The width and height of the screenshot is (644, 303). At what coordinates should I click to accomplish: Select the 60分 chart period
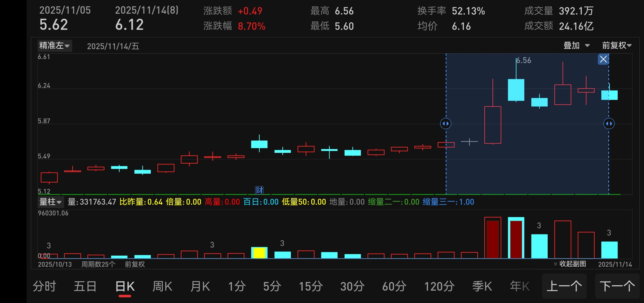point(394,286)
